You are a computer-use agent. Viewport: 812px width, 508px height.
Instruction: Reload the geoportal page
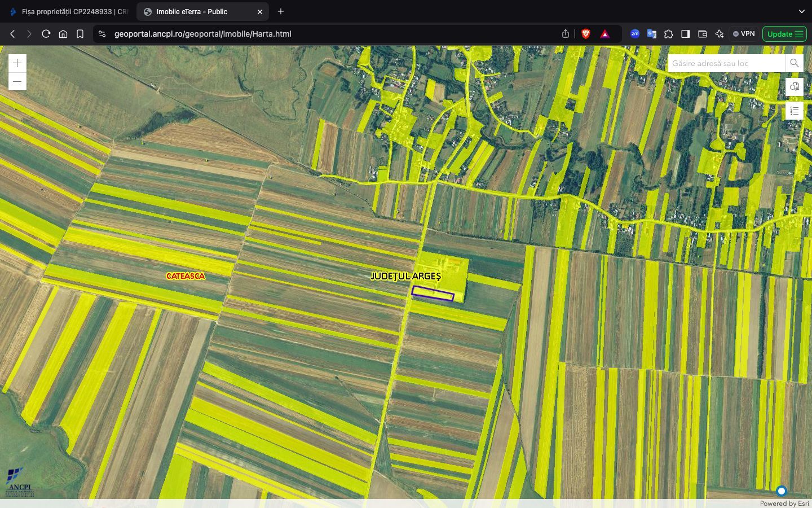point(46,34)
